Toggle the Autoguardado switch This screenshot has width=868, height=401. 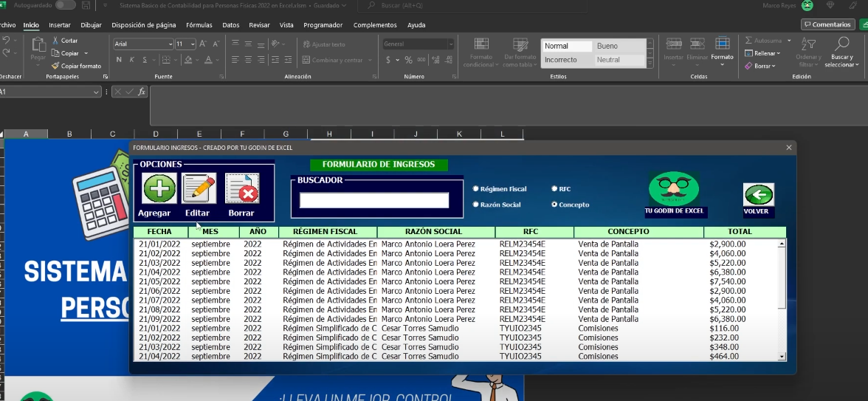point(65,5)
